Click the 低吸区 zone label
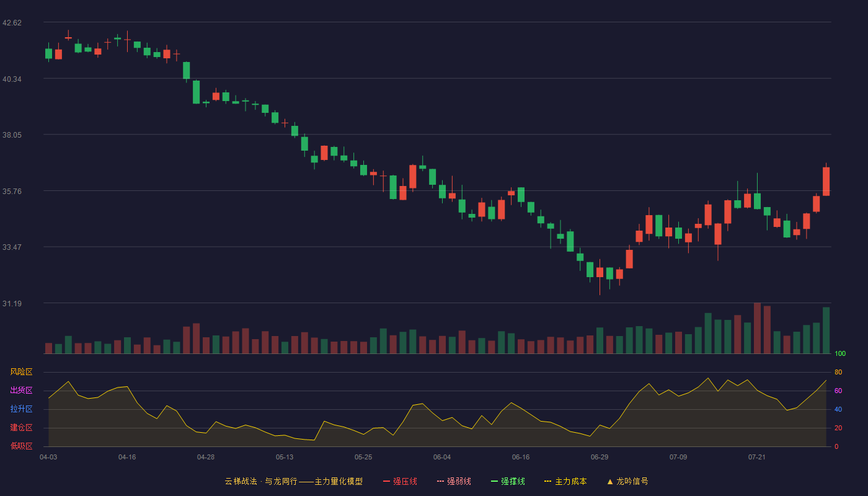868x496 pixels. point(22,446)
